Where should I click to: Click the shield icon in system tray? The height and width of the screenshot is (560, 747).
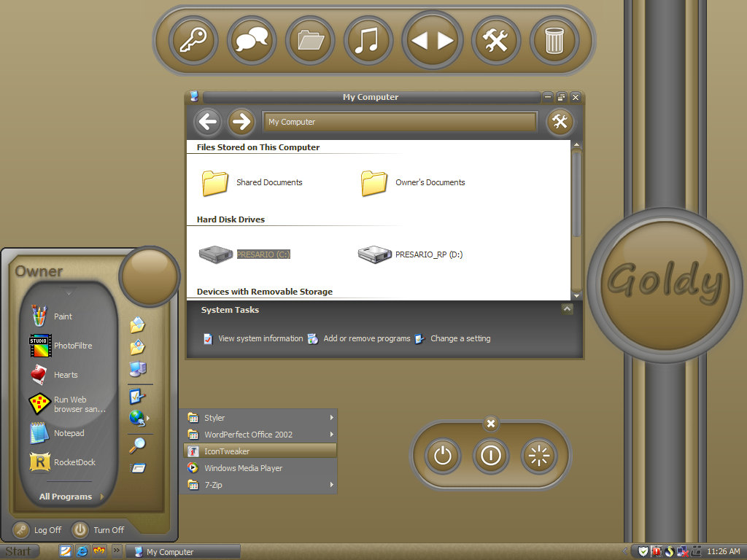tap(643, 551)
